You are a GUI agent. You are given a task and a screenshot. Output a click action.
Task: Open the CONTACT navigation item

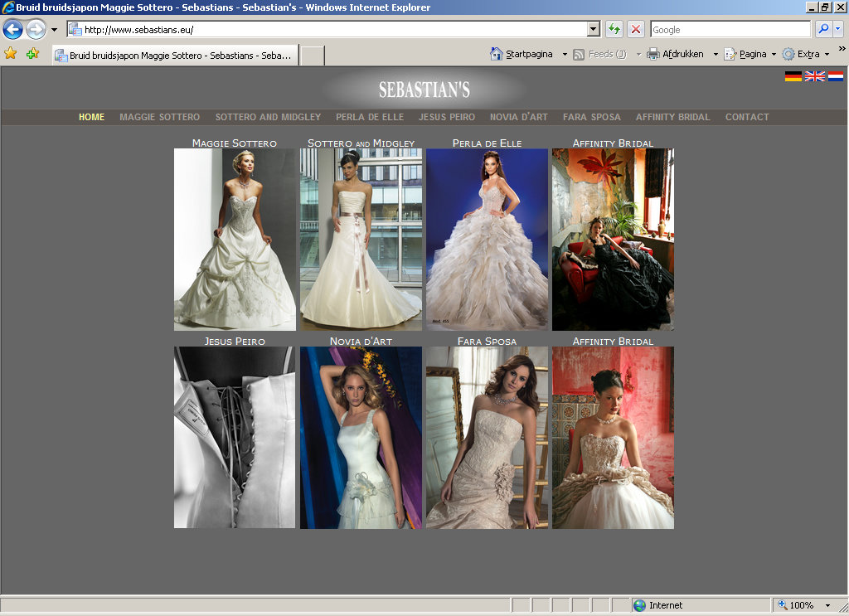[747, 117]
